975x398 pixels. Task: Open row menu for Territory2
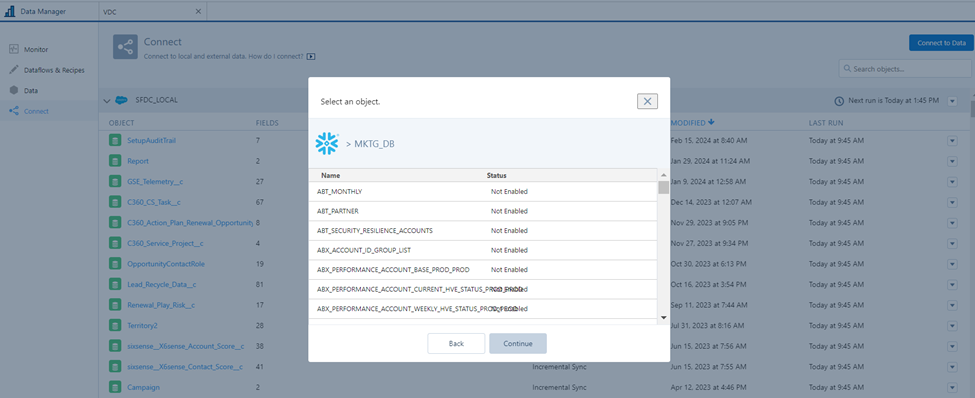click(x=952, y=325)
